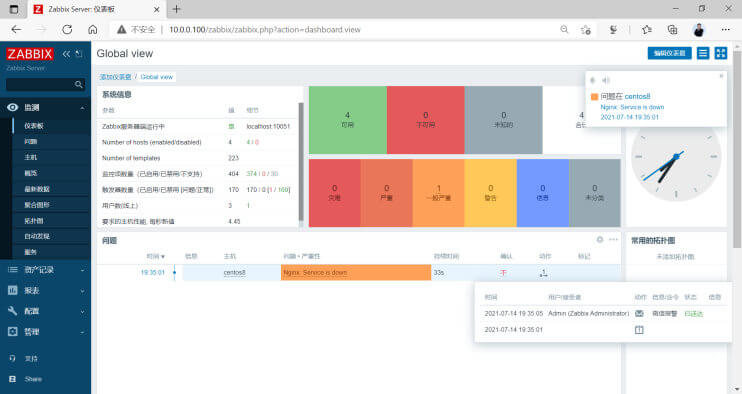Close the problem notification popup

[721, 76]
